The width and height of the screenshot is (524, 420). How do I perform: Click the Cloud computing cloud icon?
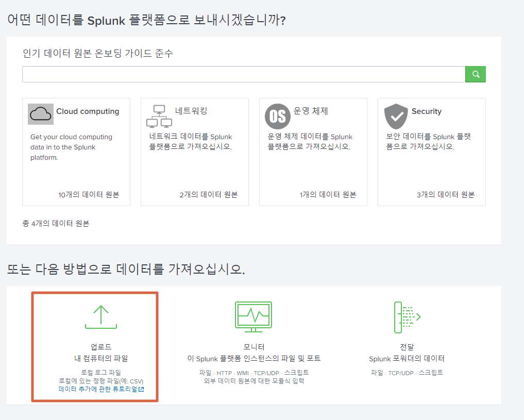tap(41, 114)
